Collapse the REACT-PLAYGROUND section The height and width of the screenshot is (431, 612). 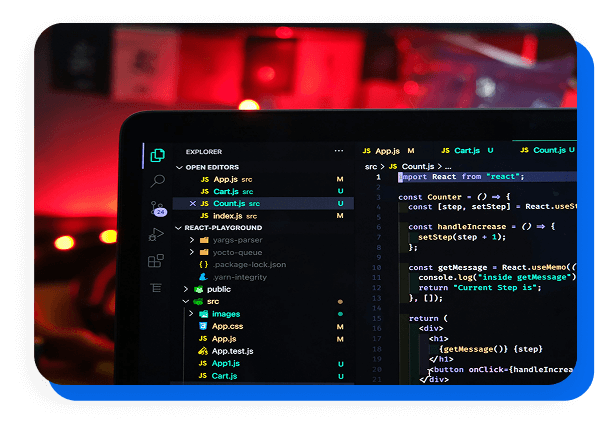pyautogui.click(x=178, y=228)
